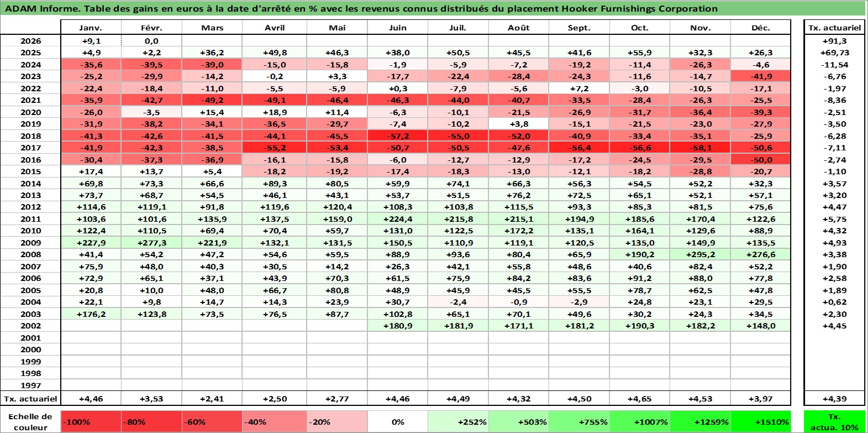
Task: Select the +1510% green color scale swatch
Action: (x=761, y=421)
